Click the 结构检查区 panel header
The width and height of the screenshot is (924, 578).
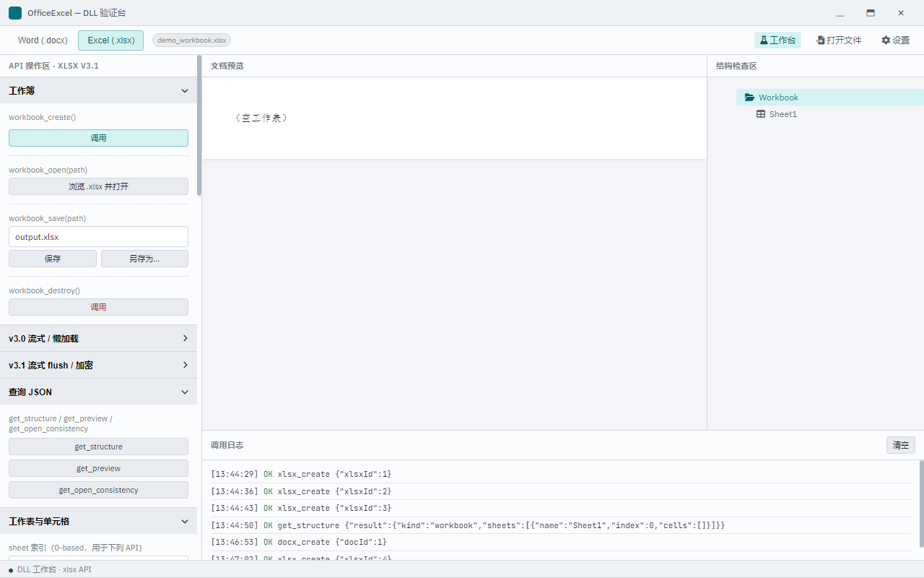pos(816,66)
